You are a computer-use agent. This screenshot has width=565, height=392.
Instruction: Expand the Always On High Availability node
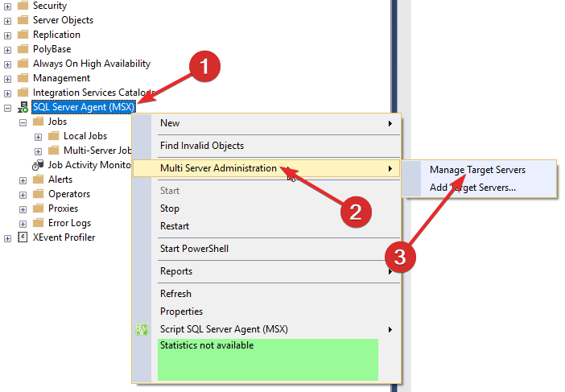pyautogui.click(x=7, y=64)
